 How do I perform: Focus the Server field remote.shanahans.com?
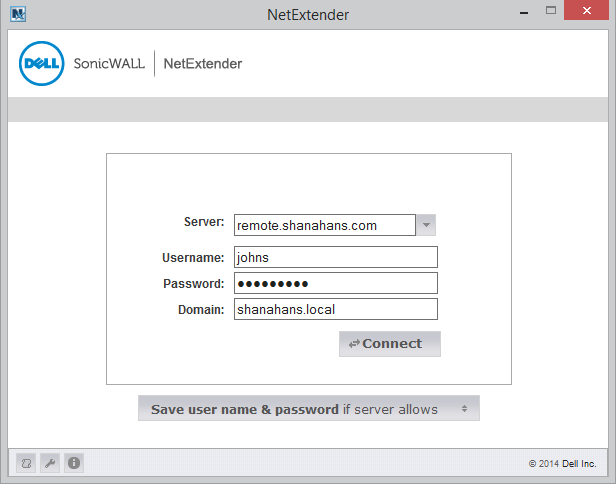point(325,225)
